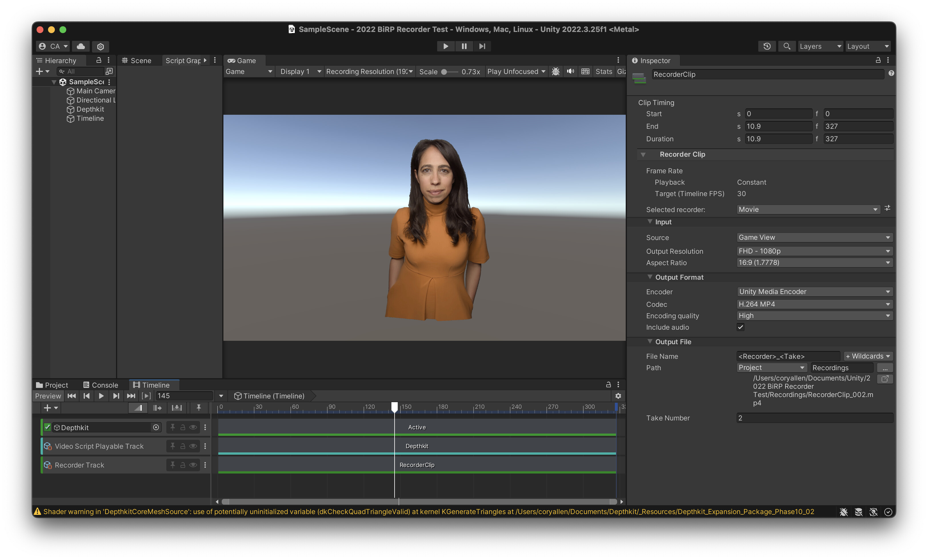
Task: Switch to the Console tab
Action: [x=101, y=385]
